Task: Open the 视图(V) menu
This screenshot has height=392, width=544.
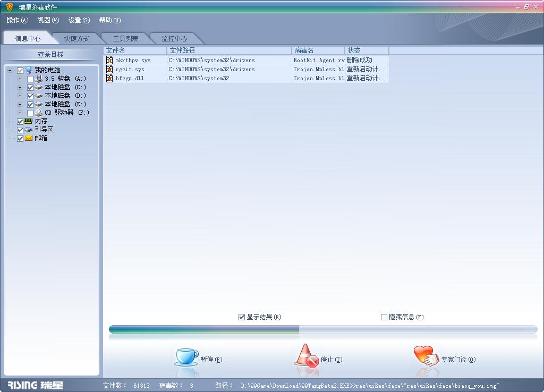Action: (48, 20)
